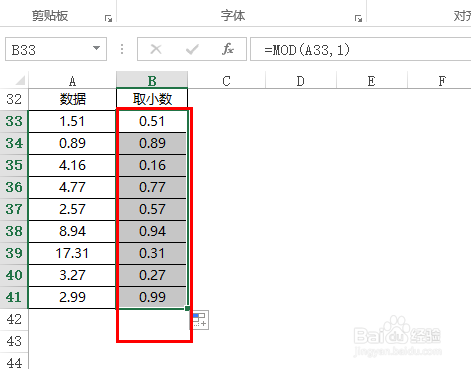
Task: Expand the Name Box dropdown arrow
Action: [96, 48]
